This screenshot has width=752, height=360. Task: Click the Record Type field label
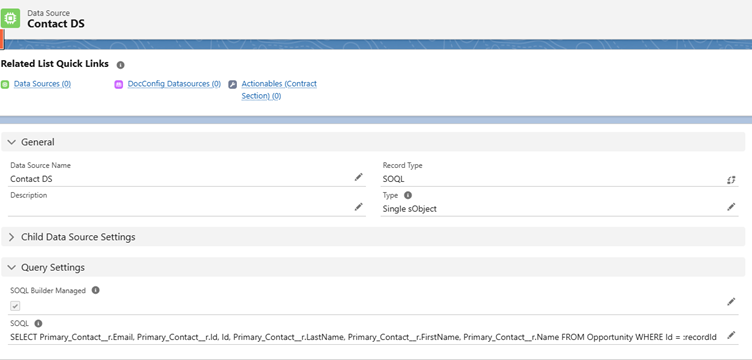tap(402, 165)
